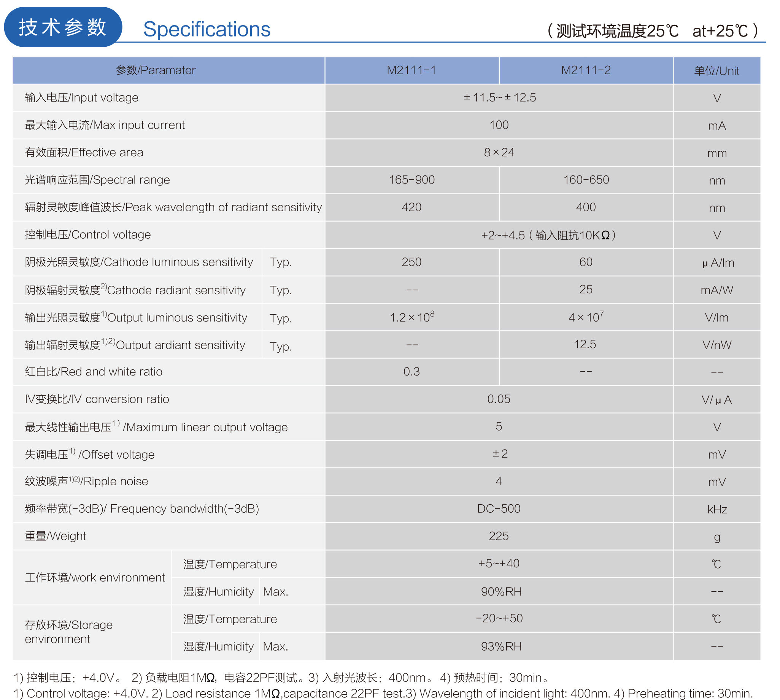The height and width of the screenshot is (700, 780).
Task: Select the M2111-2 column header
Action: (x=586, y=70)
